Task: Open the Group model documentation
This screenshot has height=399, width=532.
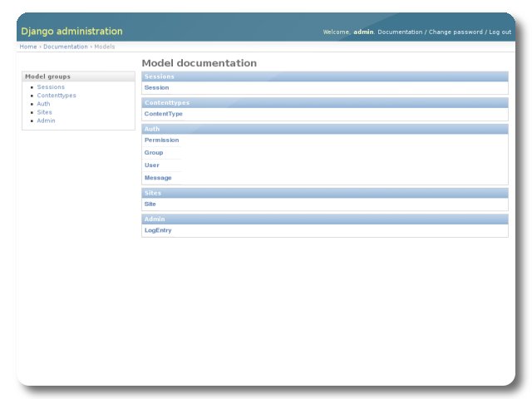Action: (x=154, y=153)
